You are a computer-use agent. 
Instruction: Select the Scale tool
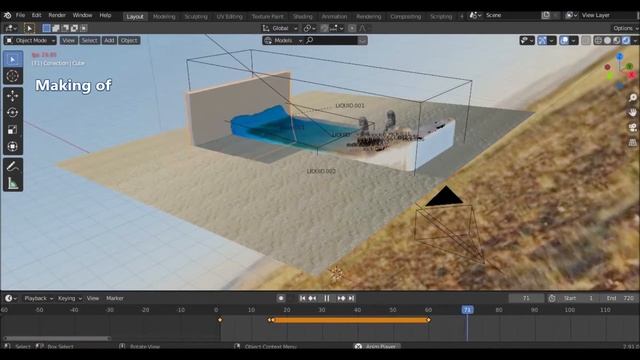click(x=13, y=130)
